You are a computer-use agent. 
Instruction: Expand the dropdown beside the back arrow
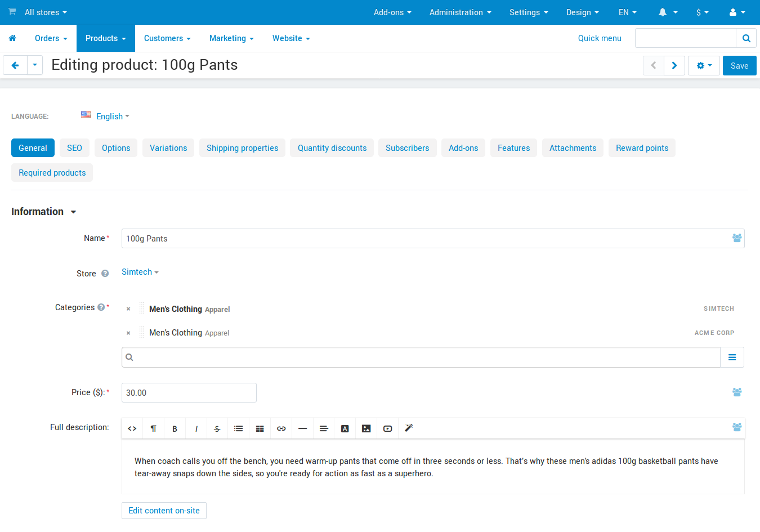(x=35, y=65)
